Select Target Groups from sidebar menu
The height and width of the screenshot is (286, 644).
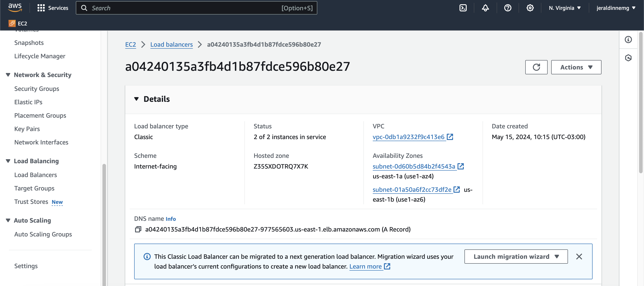[x=34, y=188]
